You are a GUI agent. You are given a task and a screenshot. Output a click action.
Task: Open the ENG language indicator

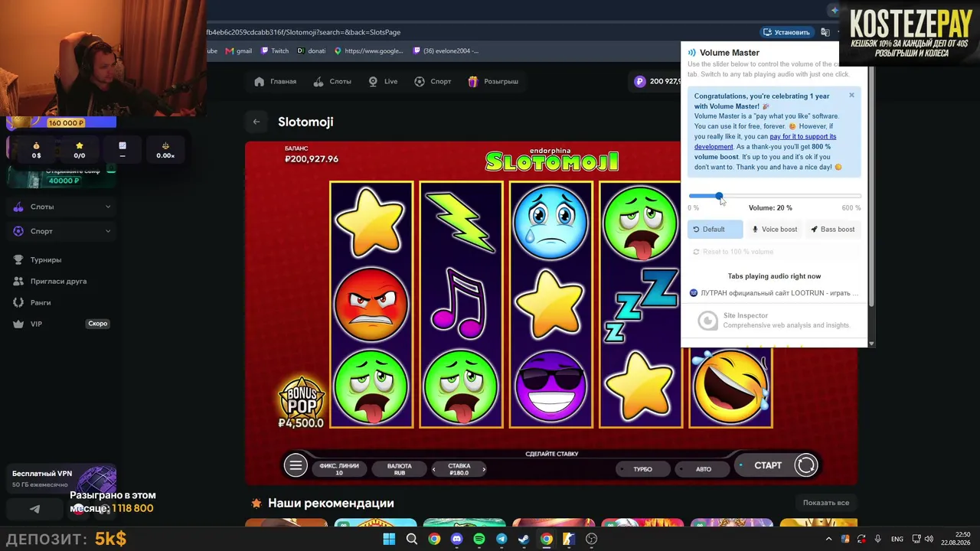click(897, 539)
